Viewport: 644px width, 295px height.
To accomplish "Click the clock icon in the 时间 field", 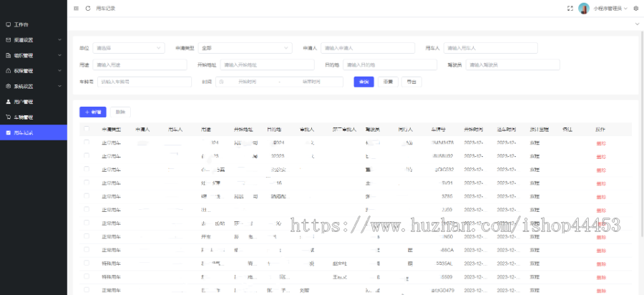I will tap(221, 82).
